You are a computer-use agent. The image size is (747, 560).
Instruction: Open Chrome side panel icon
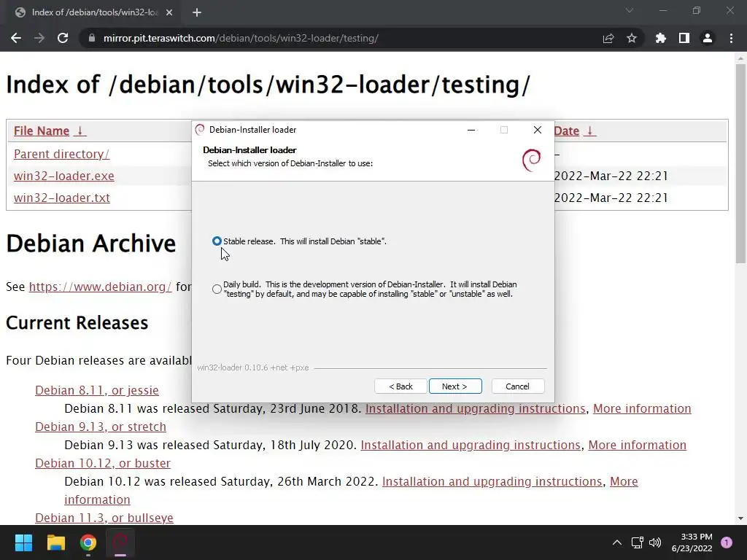tap(684, 38)
